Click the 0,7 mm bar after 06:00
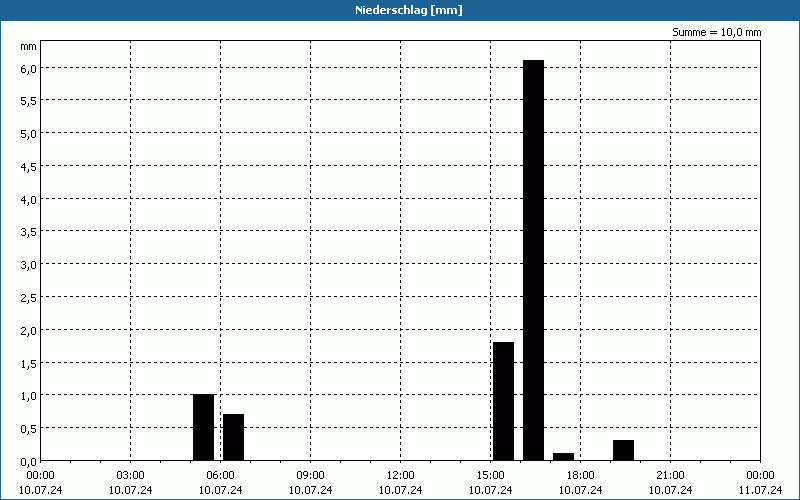The width and height of the screenshot is (800, 500). click(x=234, y=437)
